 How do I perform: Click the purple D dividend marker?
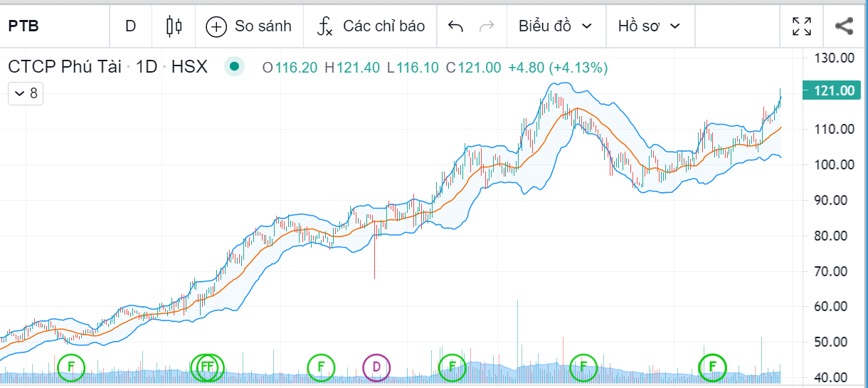(377, 367)
